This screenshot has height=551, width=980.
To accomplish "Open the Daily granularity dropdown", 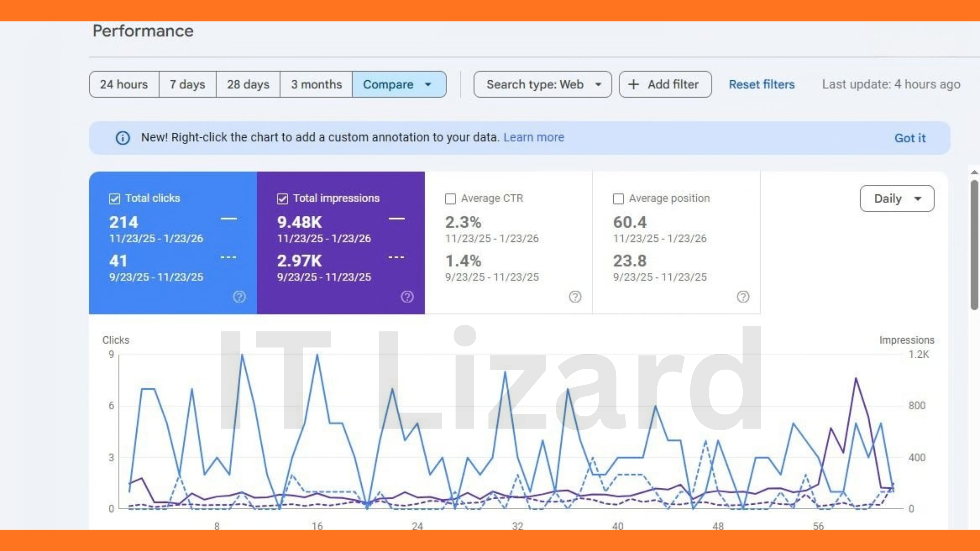I will pyautogui.click(x=897, y=199).
